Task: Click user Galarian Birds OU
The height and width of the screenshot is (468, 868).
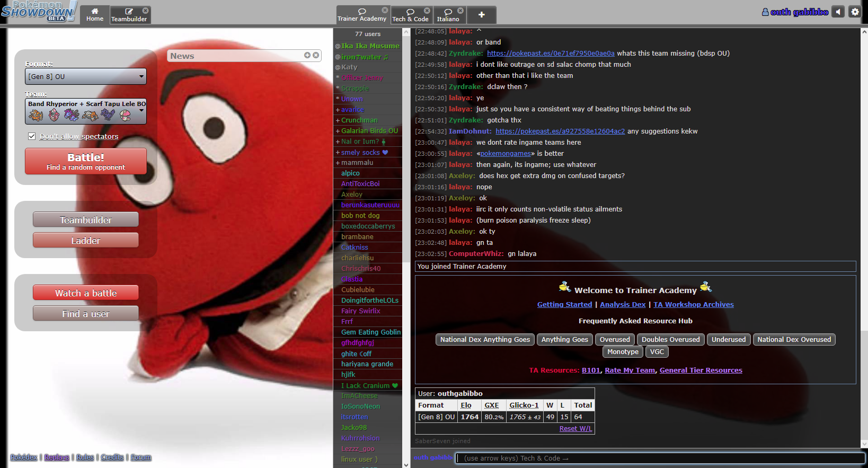Action: click(x=367, y=130)
